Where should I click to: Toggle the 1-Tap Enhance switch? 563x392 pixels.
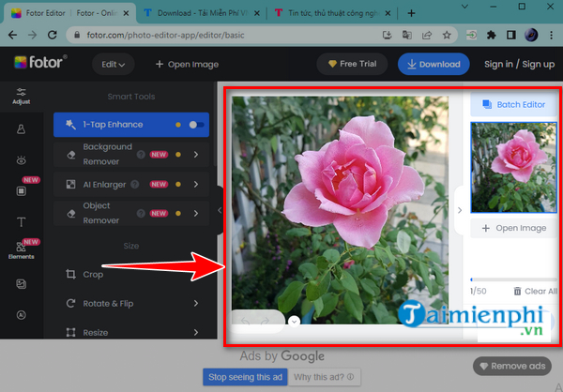point(196,125)
